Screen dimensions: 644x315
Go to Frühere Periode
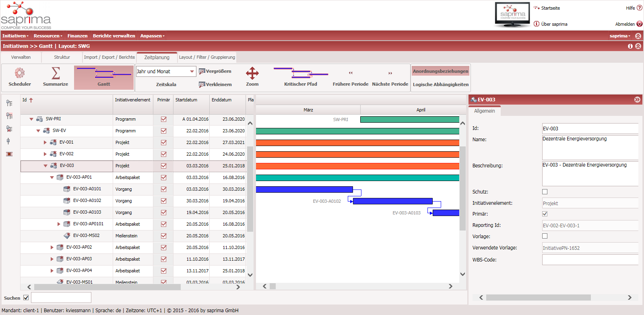pos(351,73)
